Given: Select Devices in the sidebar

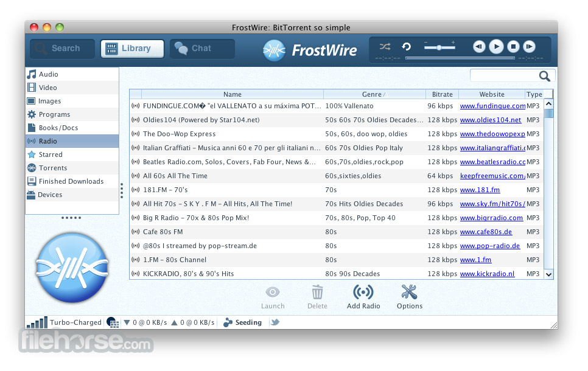Looking at the screenshot, I should click(72, 195).
